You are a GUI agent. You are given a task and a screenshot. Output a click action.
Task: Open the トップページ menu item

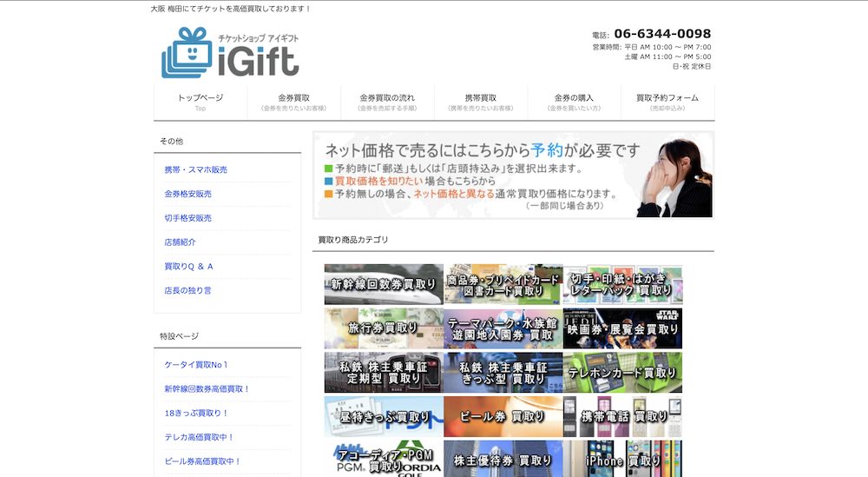(201, 103)
